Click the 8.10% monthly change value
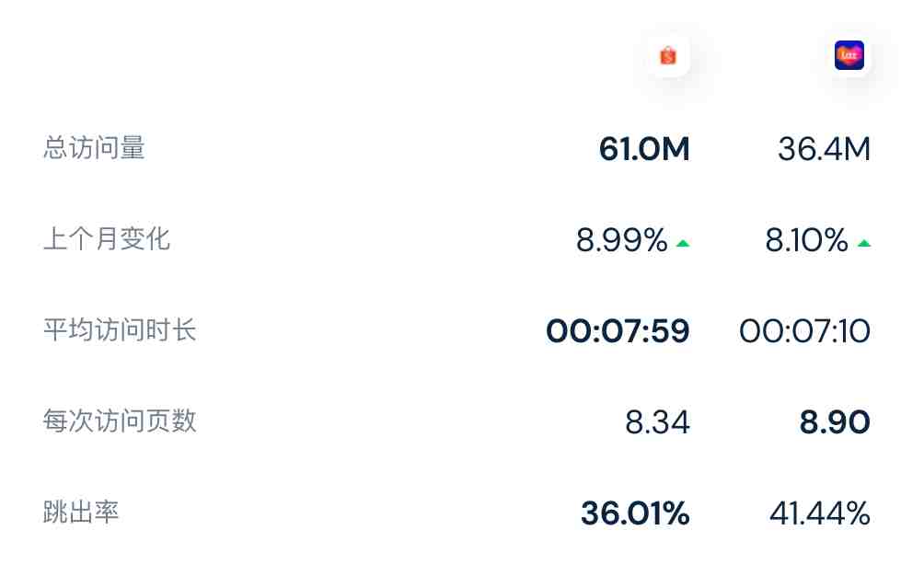This screenshot has height=576, width=924. [x=806, y=240]
